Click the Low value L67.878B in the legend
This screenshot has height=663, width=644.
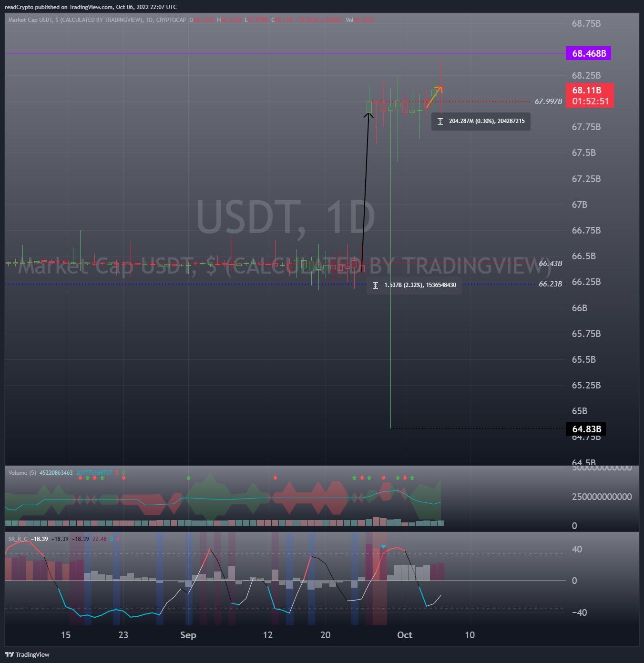pyautogui.click(x=256, y=20)
